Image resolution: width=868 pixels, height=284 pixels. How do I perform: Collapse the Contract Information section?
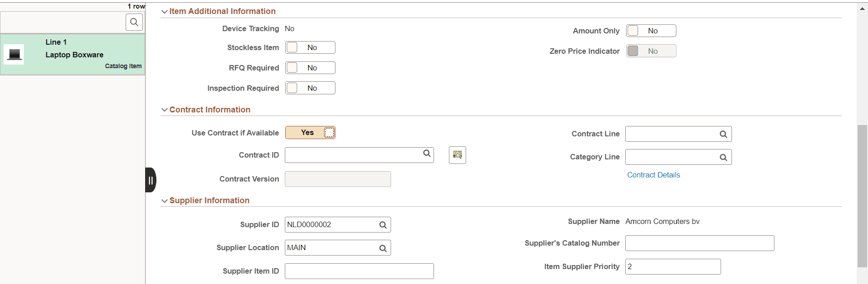tap(165, 110)
